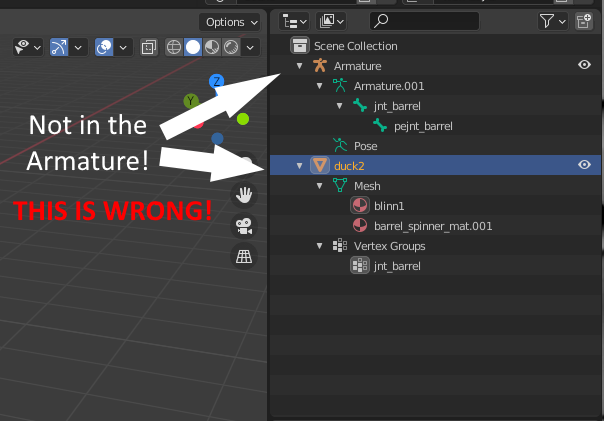This screenshot has width=604, height=421.
Task: Collapse the Armature object row
Action: coord(299,66)
